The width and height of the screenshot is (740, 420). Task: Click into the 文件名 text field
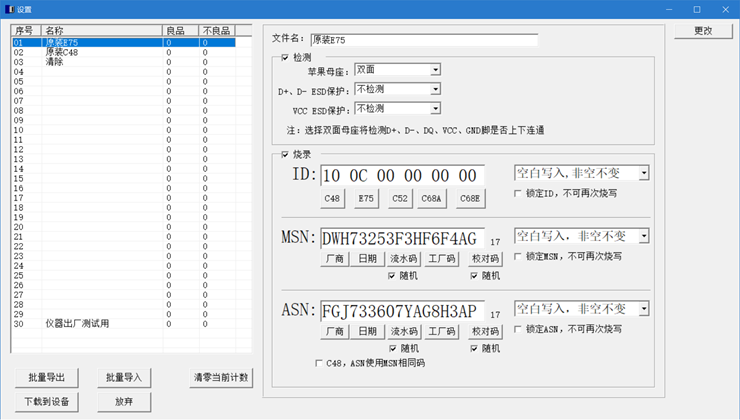(424, 40)
